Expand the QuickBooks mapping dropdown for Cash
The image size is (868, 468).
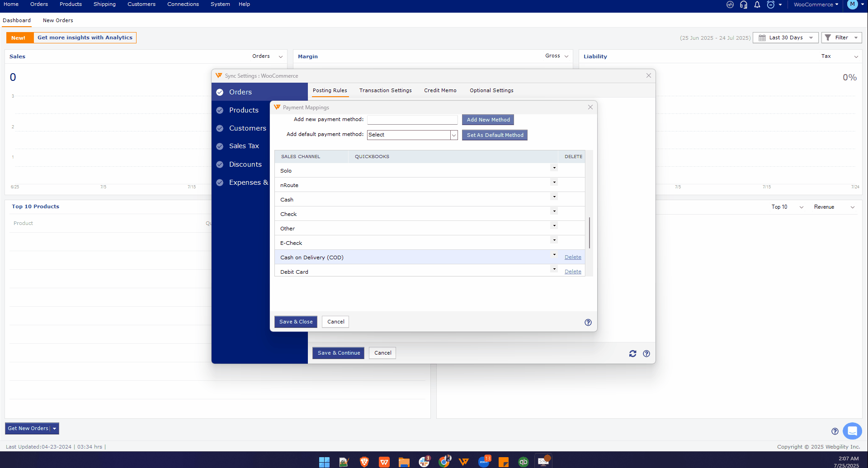pyautogui.click(x=554, y=197)
